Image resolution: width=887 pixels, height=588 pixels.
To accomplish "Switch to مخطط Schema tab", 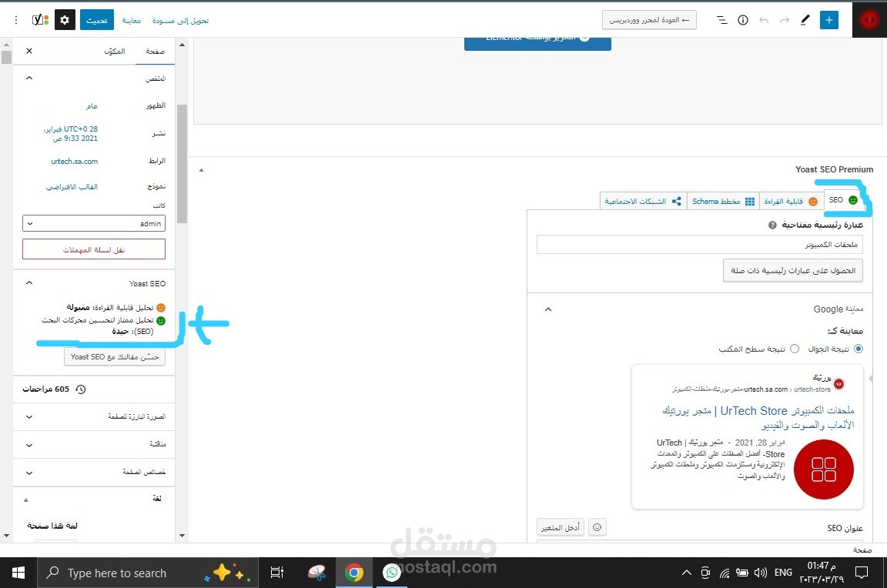I will click(x=724, y=202).
